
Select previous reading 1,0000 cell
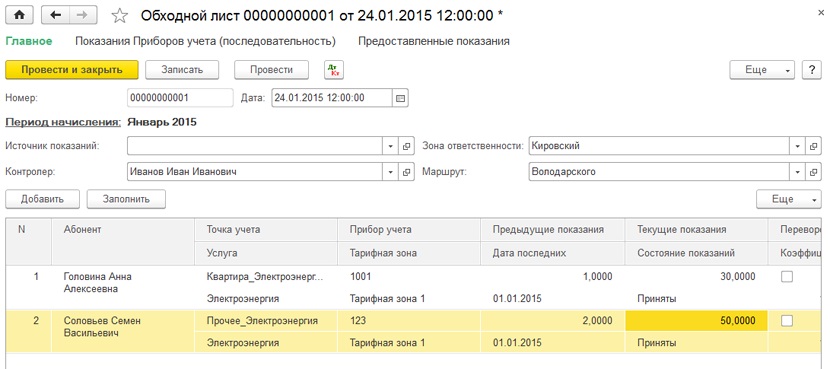[552, 276]
